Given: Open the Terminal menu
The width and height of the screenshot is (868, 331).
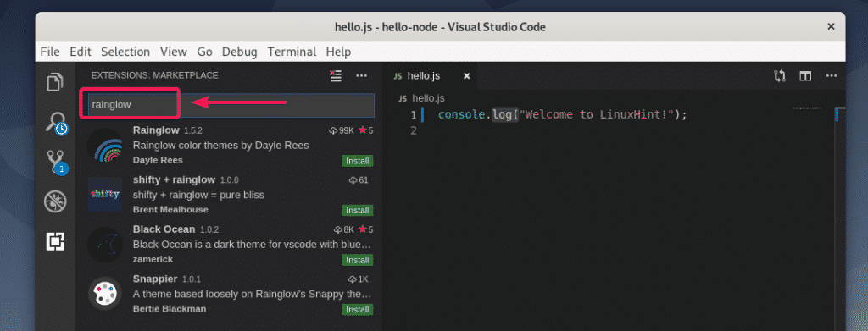Looking at the screenshot, I should pyautogui.click(x=292, y=52).
